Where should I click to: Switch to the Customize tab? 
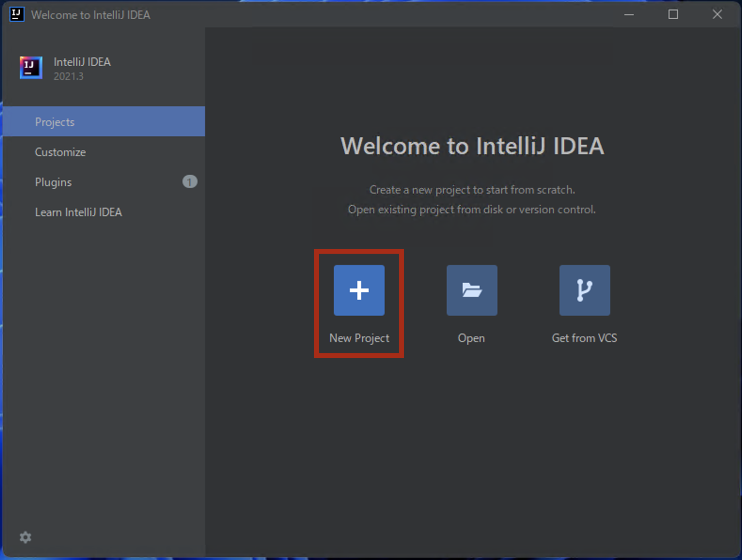coord(104,152)
